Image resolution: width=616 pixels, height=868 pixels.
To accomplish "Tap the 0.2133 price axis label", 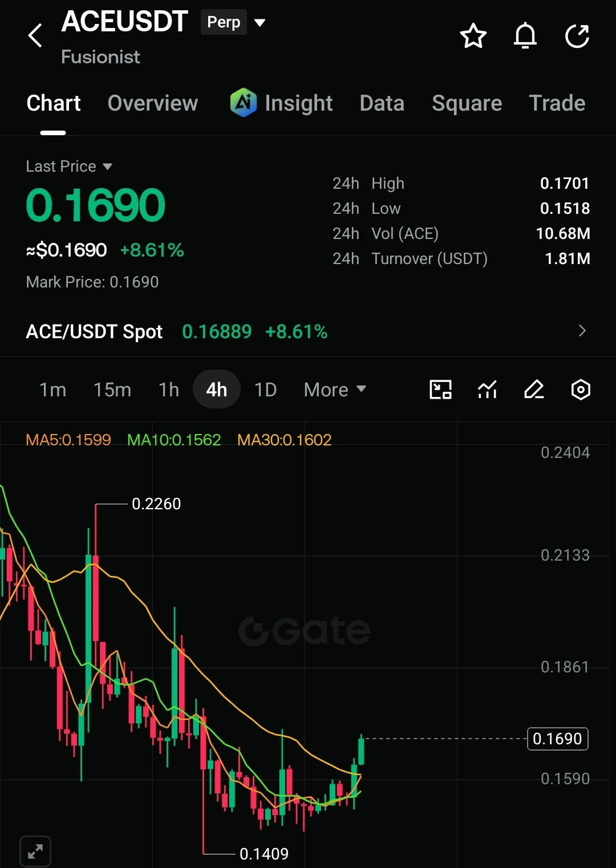I will pyautogui.click(x=565, y=555).
